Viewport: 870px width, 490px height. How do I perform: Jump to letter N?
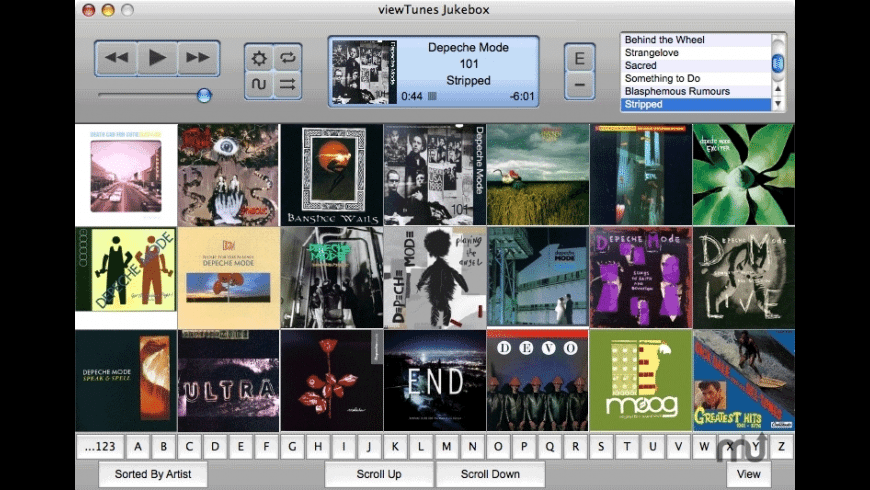[x=472, y=447]
